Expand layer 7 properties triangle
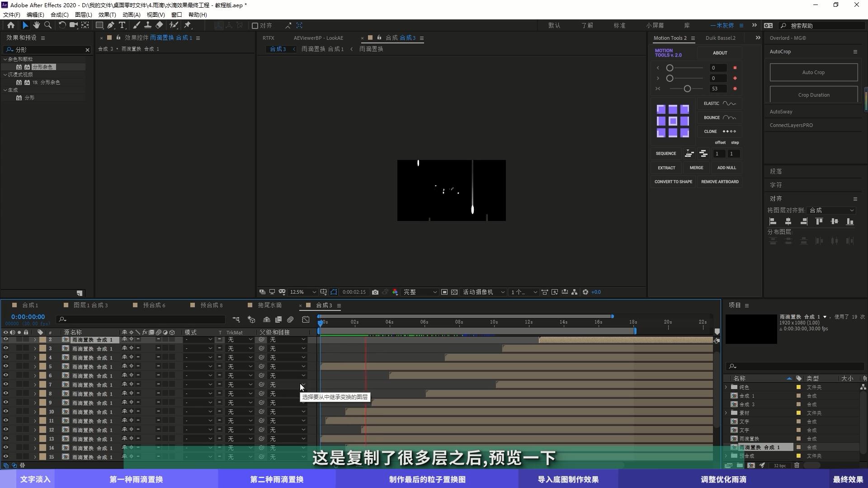This screenshot has height=488, width=868. [x=35, y=385]
